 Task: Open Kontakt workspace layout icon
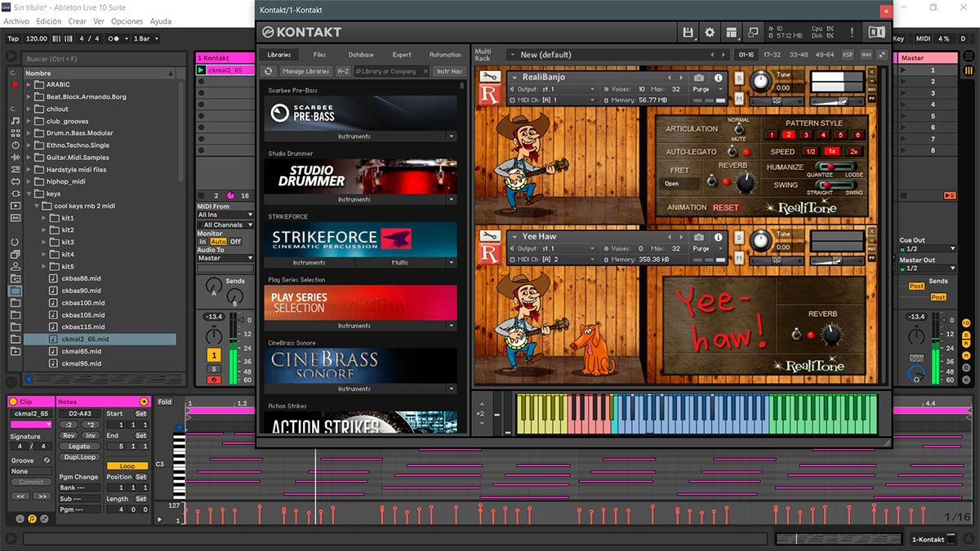(731, 33)
